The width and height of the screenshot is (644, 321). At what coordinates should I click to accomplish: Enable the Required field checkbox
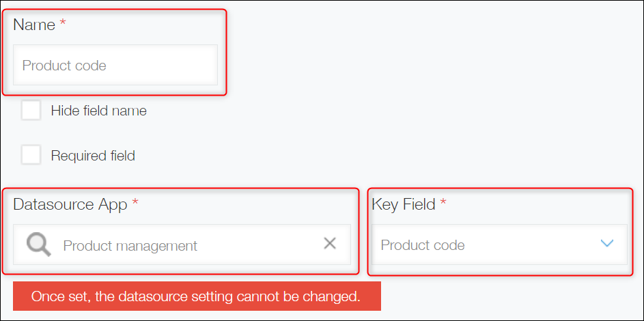31,155
